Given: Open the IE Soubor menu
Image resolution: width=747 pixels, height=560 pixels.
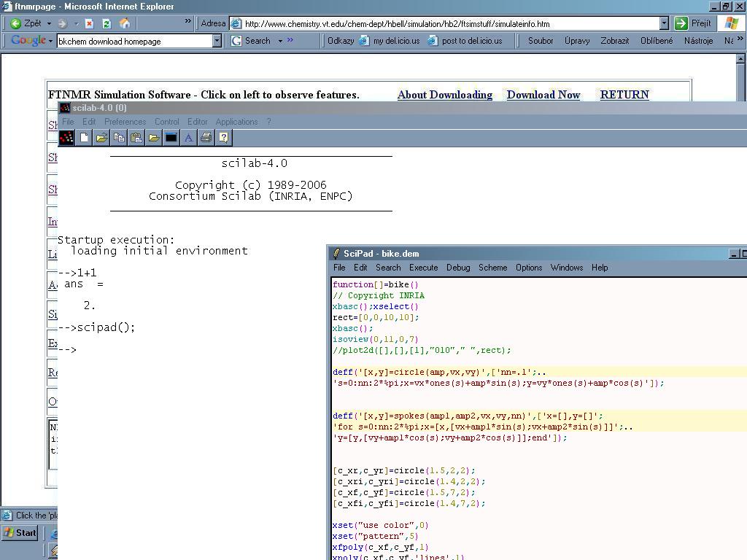Looking at the screenshot, I should [541, 41].
